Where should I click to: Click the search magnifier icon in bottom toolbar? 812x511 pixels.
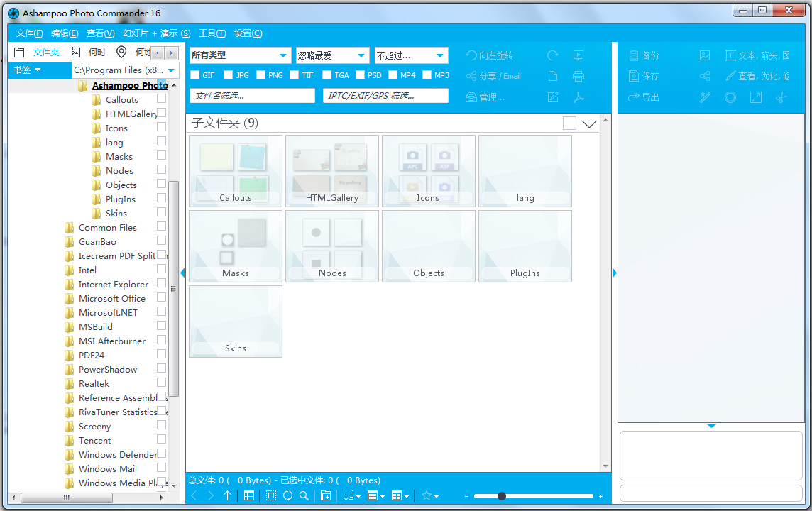[x=304, y=496]
